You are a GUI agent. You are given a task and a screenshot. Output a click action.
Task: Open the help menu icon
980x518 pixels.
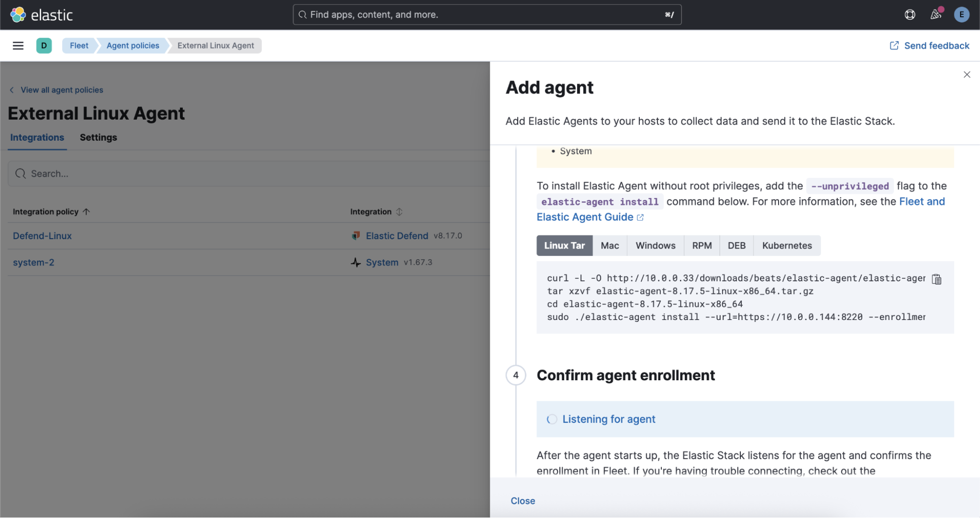coord(909,14)
